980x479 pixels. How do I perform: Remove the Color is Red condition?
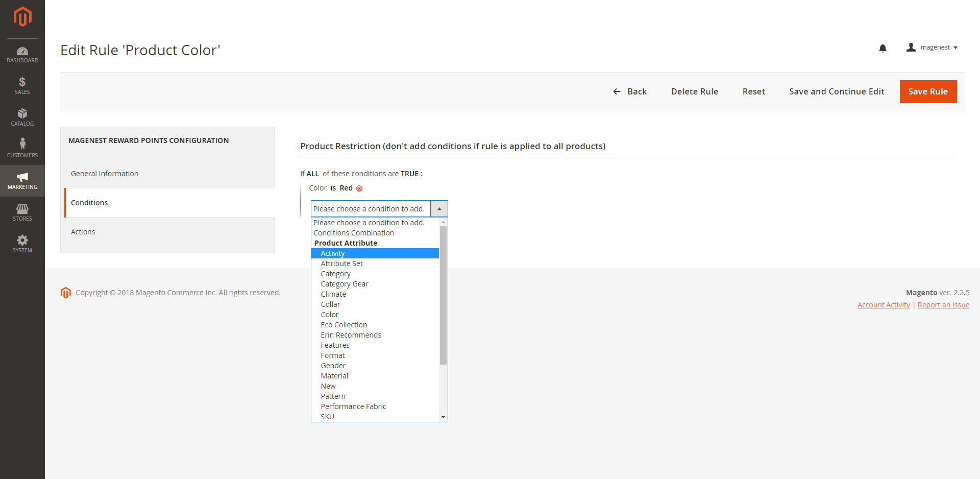pyautogui.click(x=359, y=188)
